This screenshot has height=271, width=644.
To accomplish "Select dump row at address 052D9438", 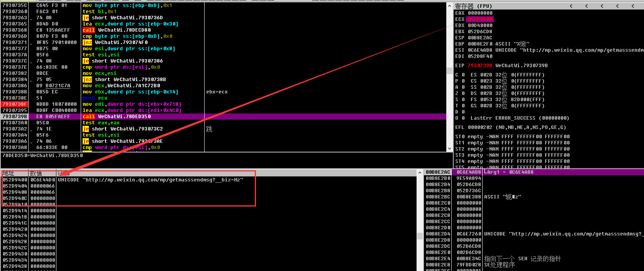I will click(x=208, y=266).
